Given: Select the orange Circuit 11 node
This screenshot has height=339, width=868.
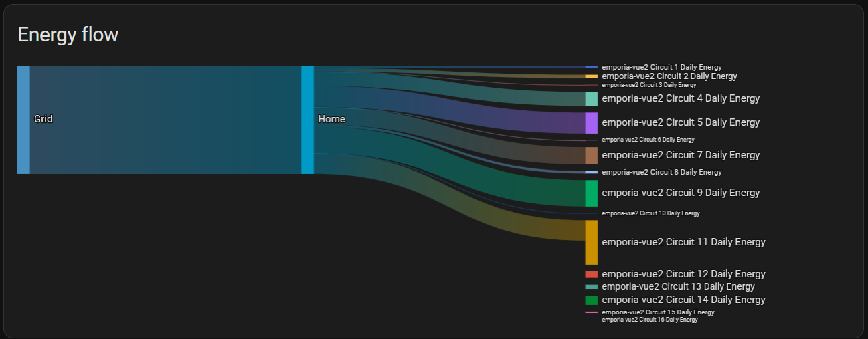Looking at the screenshot, I should point(591,242).
